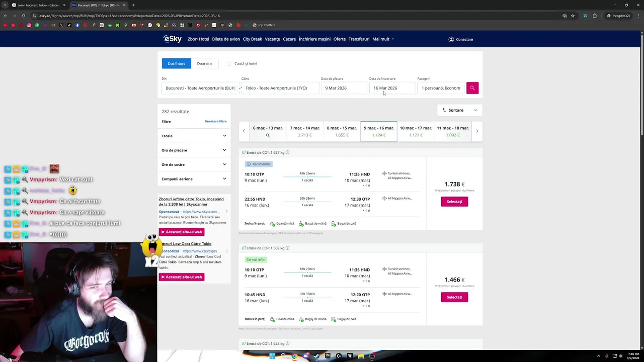
Task: Open the Sortare dropdown
Action: coord(460,110)
